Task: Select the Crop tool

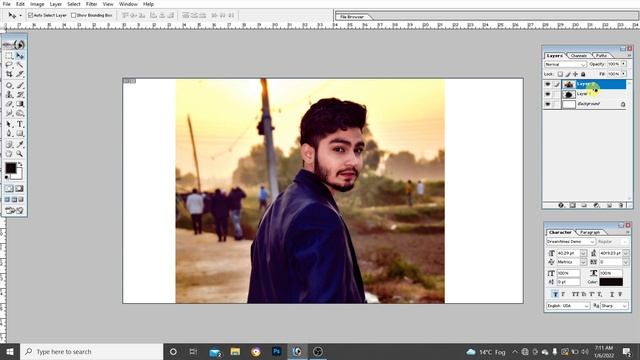Action: click(9, 74)
